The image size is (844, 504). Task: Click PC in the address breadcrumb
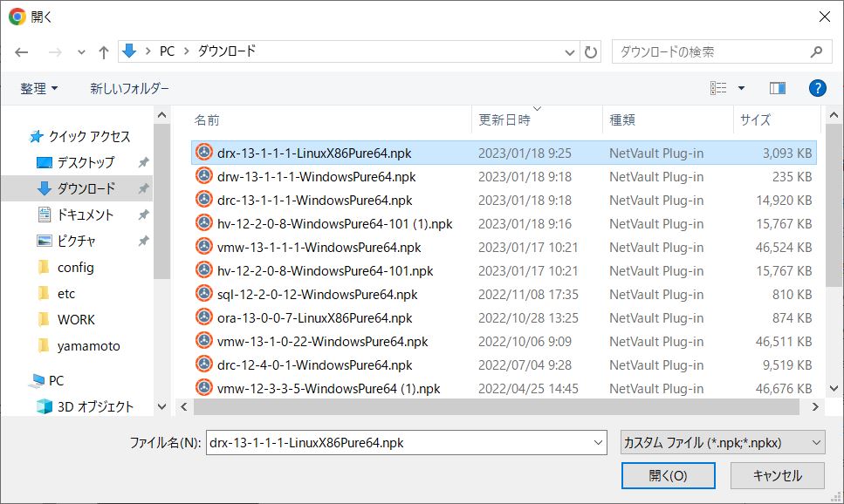167,51
